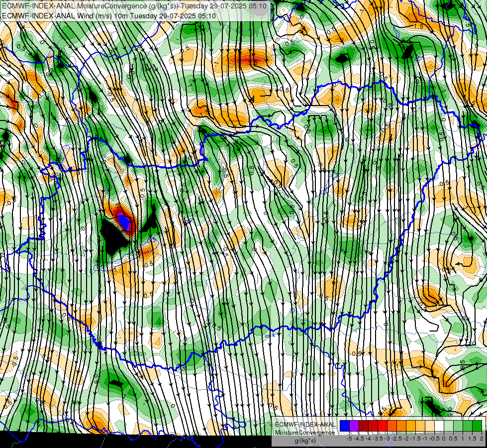Select the darkest green legend swatch
This screenshot has height=448, width=487.
coord(477,426)
